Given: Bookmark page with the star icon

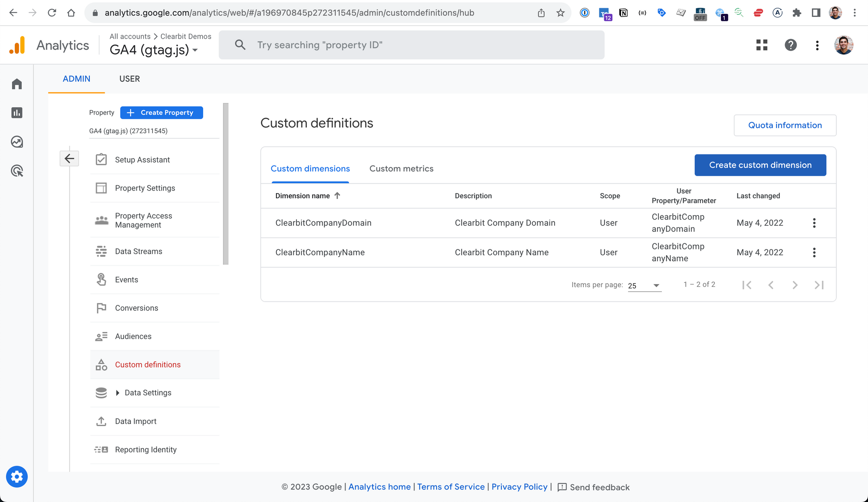Looking at the screenshot, I should pos(560,13).
